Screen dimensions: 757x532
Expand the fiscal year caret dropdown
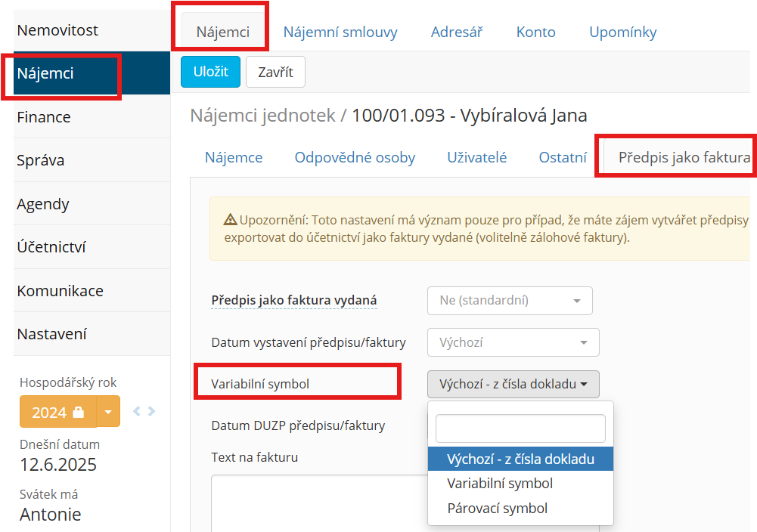point(108,412)
